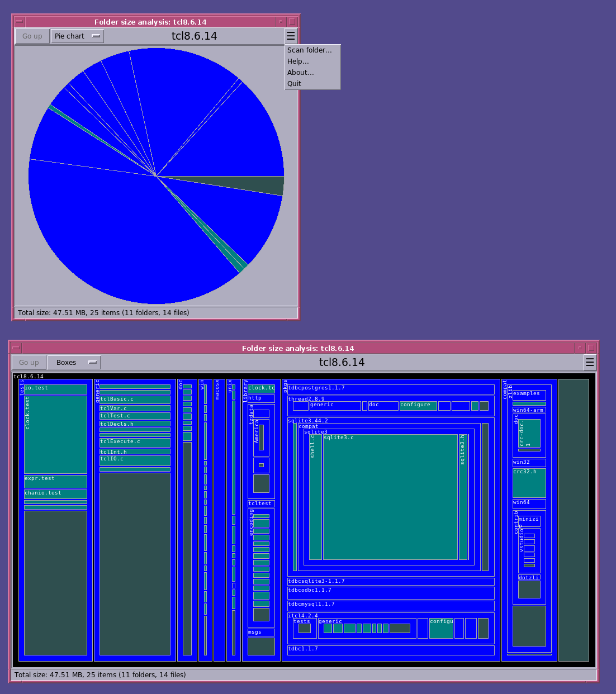
Task: Select the win32 box in zlib
Action: coord(529,463)
